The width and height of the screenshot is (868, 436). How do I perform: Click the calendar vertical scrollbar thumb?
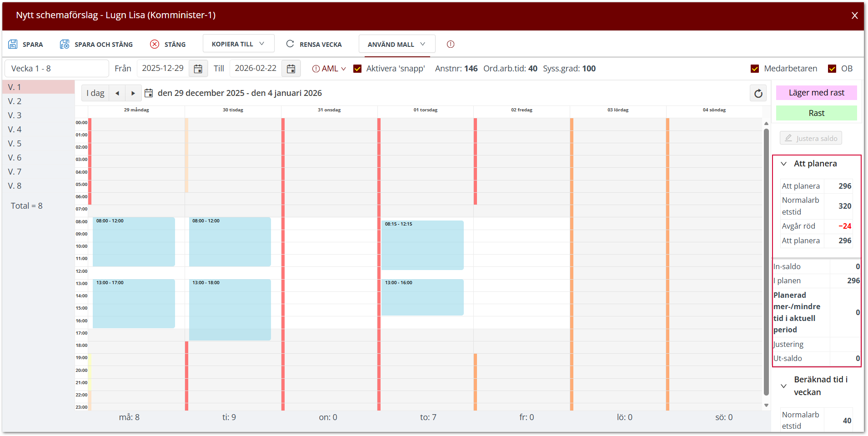(x=766, y=262)
